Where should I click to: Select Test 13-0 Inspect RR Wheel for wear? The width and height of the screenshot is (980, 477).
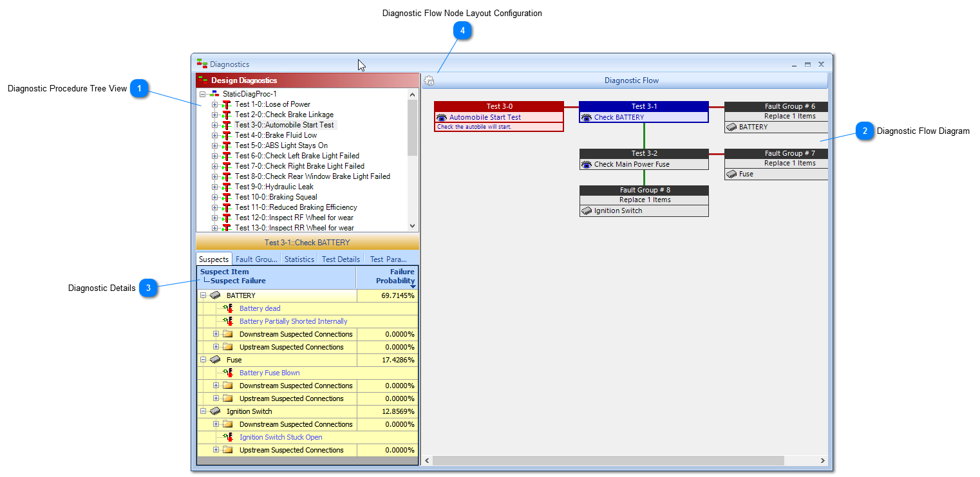(x=294, y=228)
